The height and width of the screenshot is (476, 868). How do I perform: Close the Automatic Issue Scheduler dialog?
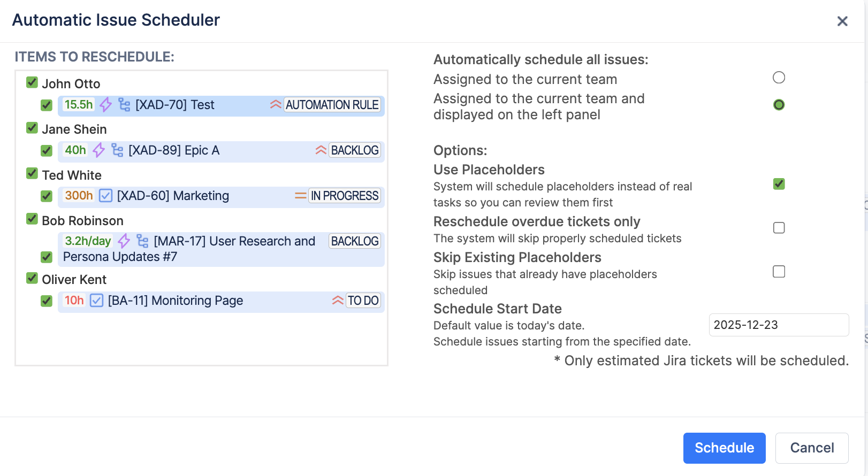[x=842, y=21]
